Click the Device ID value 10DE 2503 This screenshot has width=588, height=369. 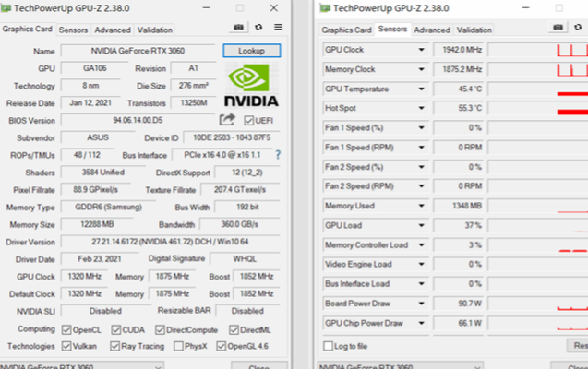(x=232, y=137)
